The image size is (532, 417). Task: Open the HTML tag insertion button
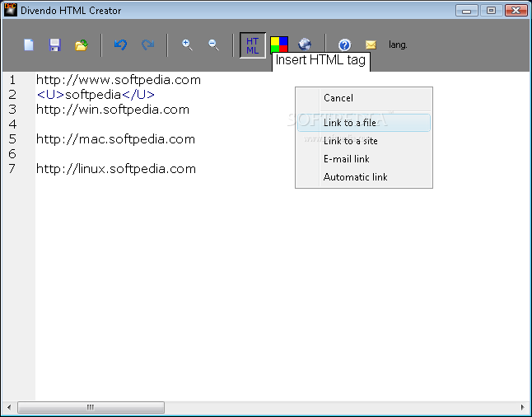pos(253,45)
